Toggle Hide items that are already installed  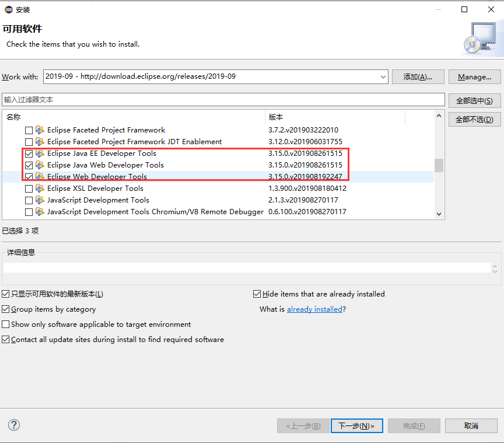tap(257, 294)
